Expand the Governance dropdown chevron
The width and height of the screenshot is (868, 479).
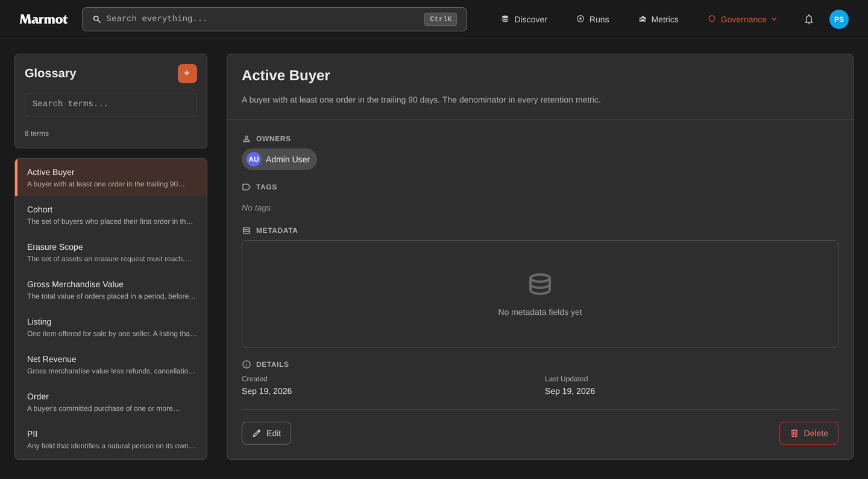point(774,19)
